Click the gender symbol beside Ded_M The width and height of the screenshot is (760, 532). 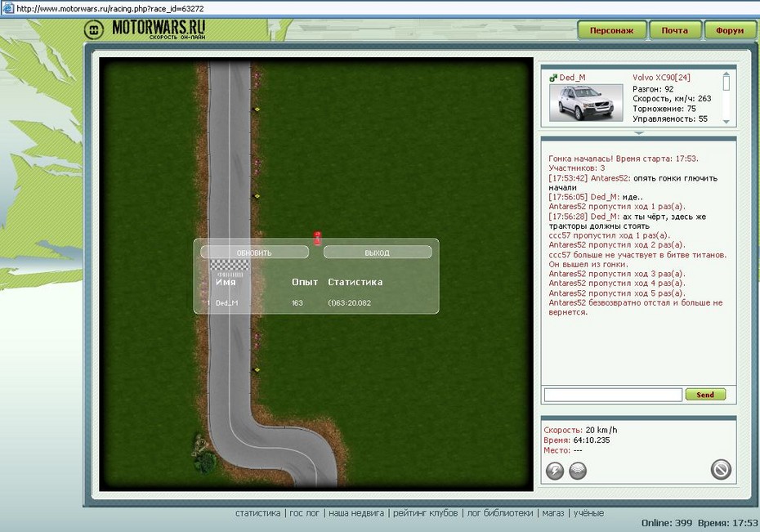click(x=553, y=78)
